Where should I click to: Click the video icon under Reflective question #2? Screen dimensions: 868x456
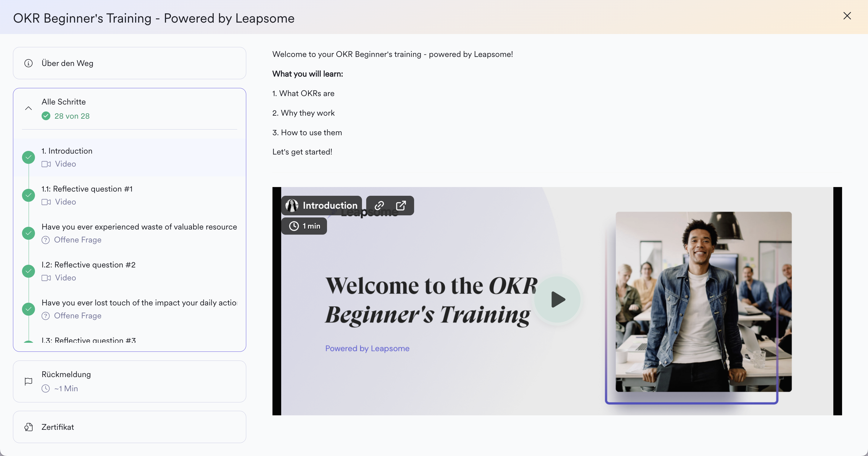pos(46,278)
